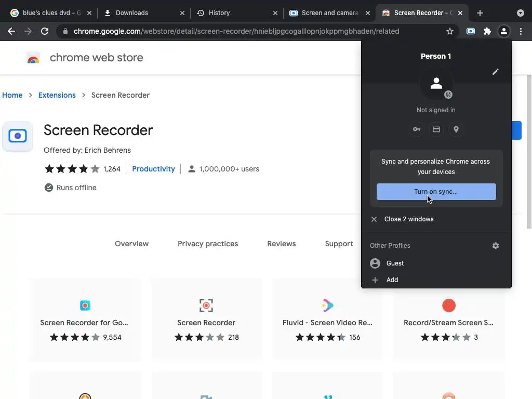
Task: Click the Person 1 avatar image
Action: click(x=436, y=84)
